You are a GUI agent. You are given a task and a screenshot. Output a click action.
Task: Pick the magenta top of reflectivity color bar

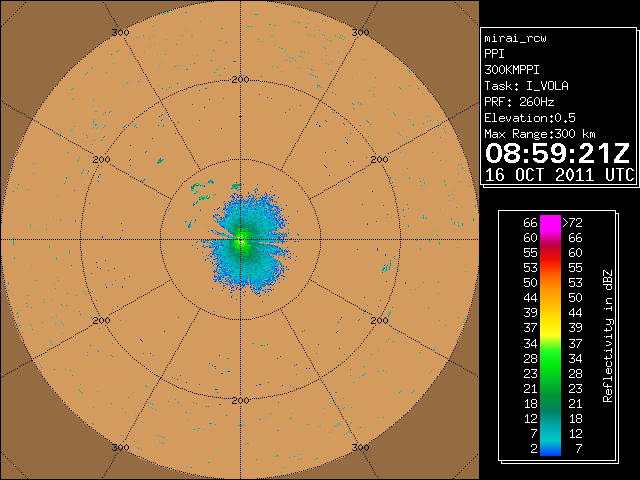pos(550,222)
